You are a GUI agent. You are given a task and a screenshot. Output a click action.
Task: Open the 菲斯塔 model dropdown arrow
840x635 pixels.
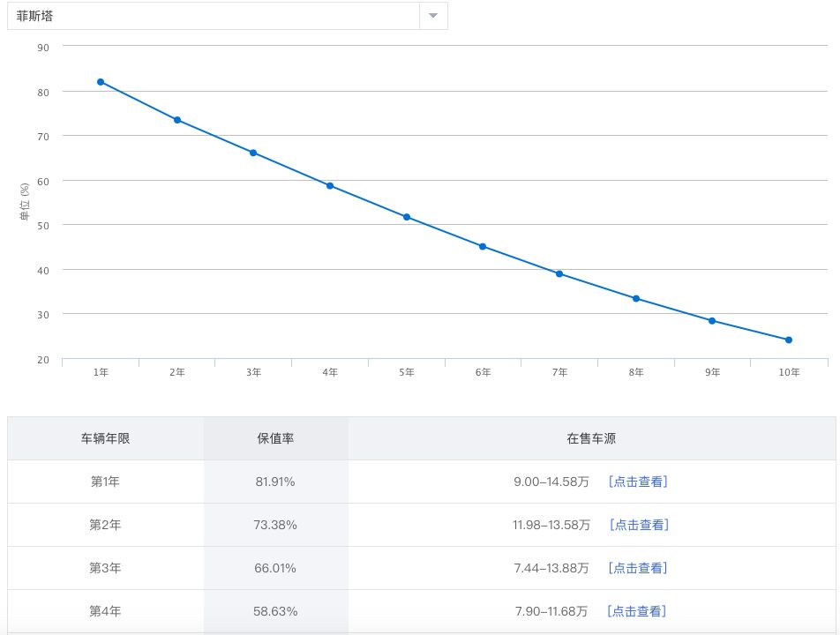[x=433, y=16]
